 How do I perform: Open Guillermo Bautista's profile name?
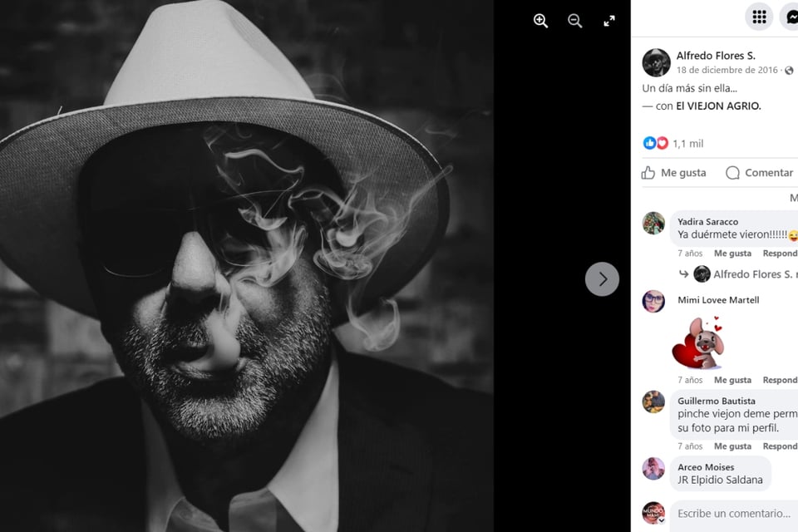[716, 401]
